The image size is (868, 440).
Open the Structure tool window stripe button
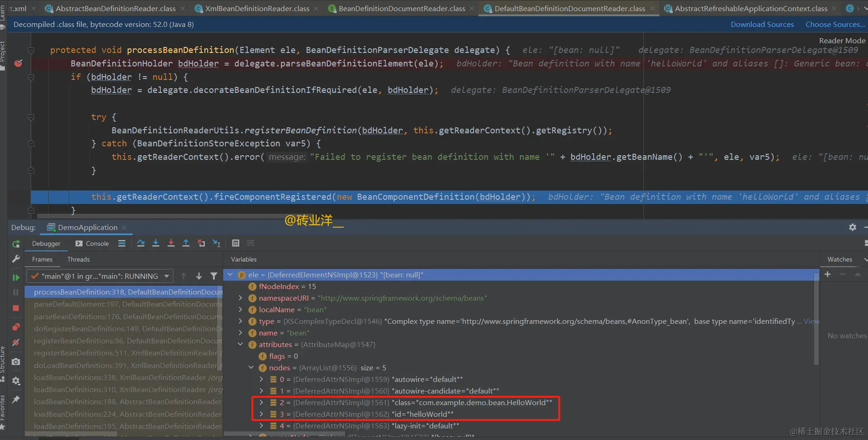[3, 363]
